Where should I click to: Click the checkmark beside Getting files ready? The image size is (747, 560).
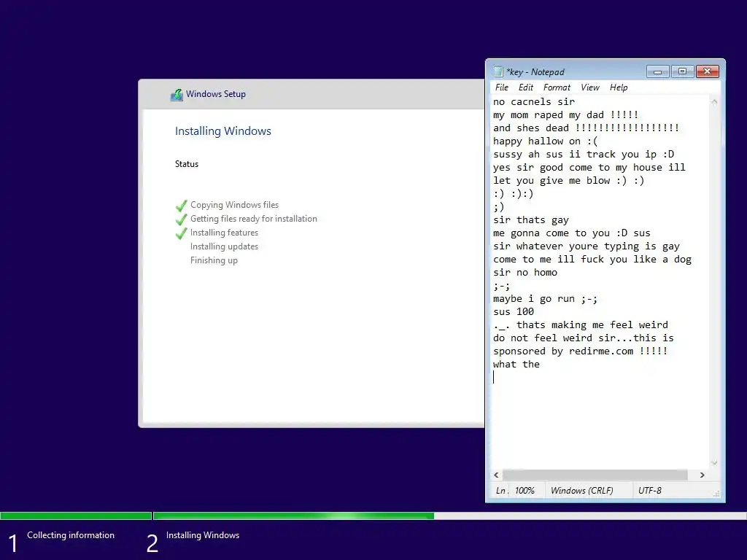coord(181,219)
